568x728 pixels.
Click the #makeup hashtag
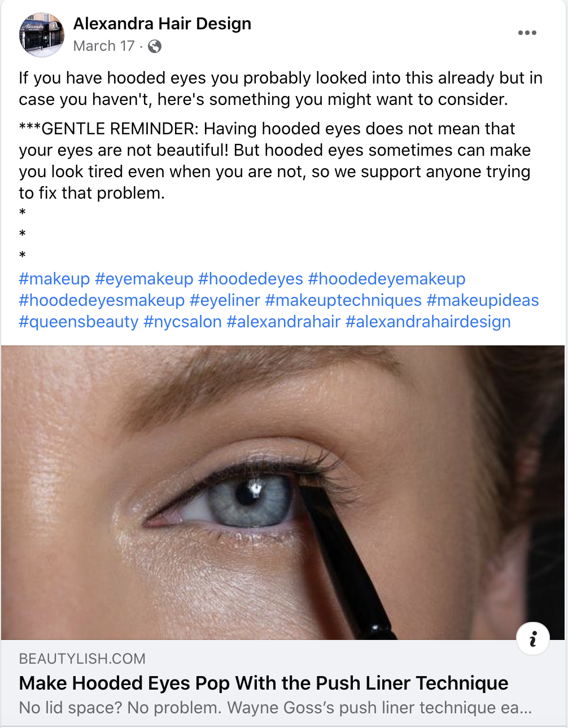click(x=54, y=279)
